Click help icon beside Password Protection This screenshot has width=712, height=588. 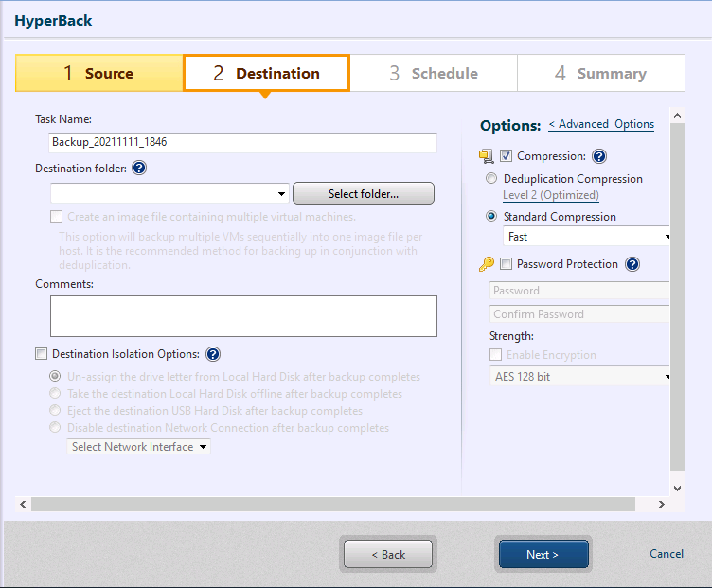(632, 264)
